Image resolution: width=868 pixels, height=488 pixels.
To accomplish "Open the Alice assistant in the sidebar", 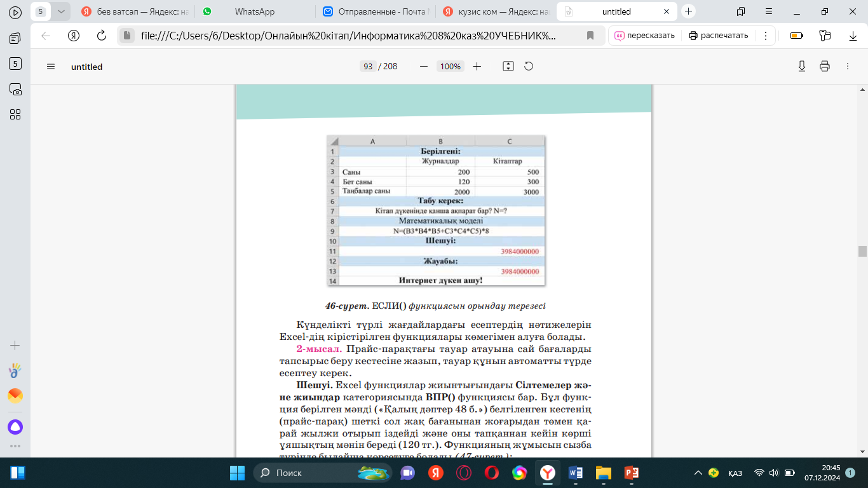I will [15, 426].
